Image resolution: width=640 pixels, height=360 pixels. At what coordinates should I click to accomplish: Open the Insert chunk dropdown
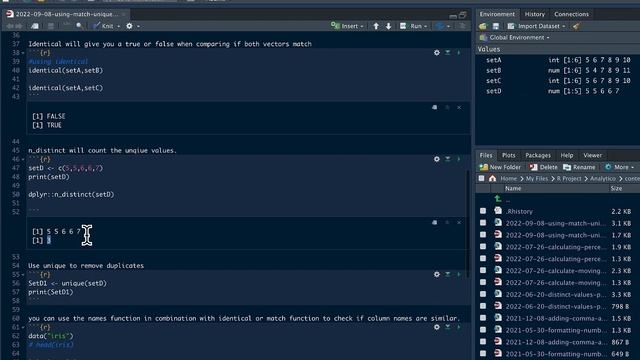347,26
